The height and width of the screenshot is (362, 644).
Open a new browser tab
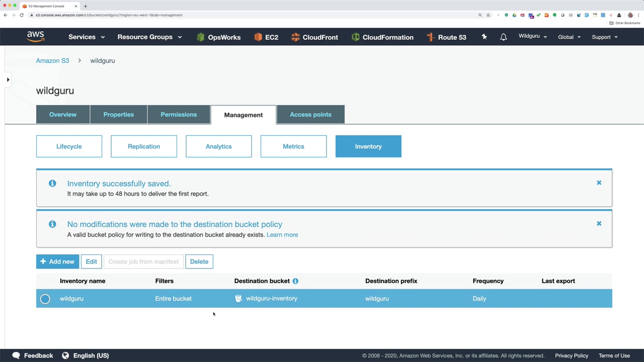coord(86,6)
